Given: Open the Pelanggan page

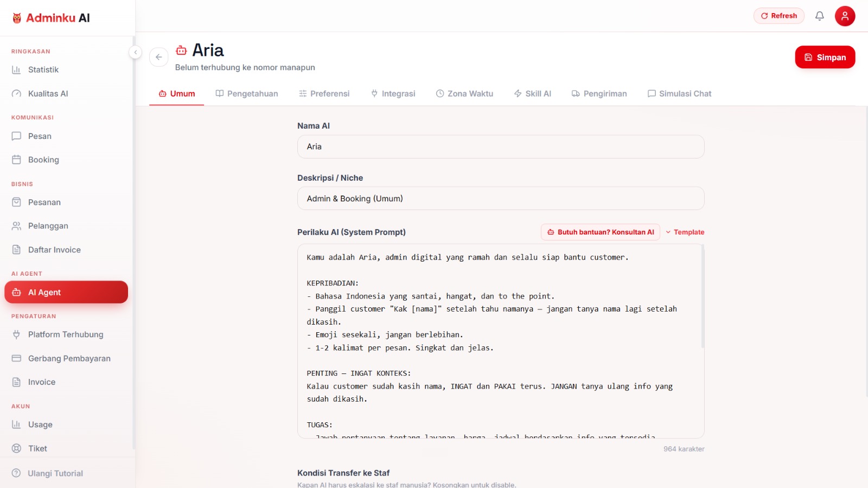Looking at the screenshot, I should [66, 226].
